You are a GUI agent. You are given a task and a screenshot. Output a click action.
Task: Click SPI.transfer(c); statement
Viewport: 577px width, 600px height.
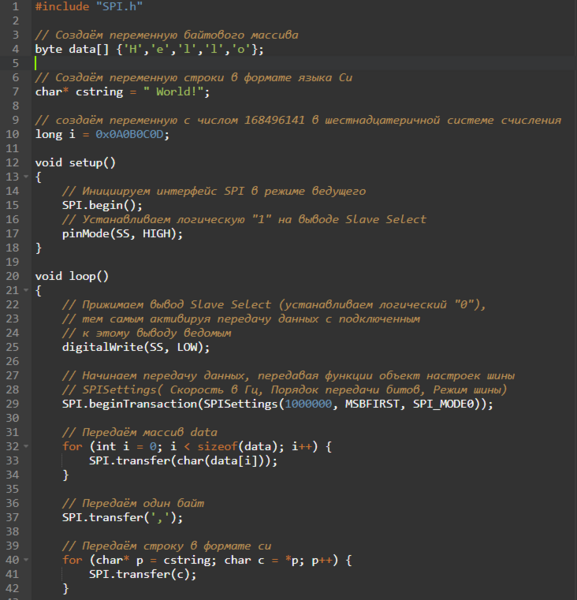pyautogui.click(x=142, y=574)
